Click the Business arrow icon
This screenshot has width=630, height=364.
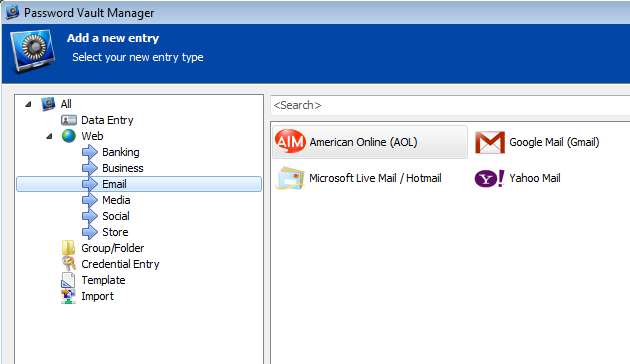(90, 168)
